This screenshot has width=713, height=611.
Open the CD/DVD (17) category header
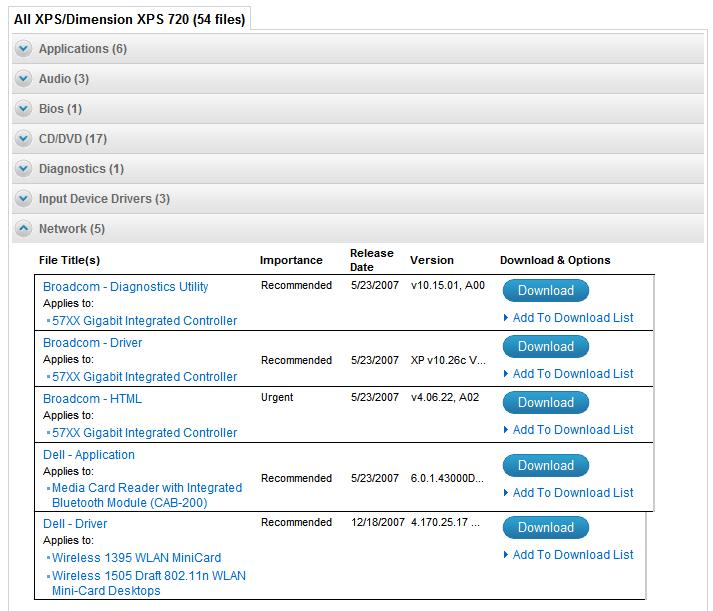[358, 139]
